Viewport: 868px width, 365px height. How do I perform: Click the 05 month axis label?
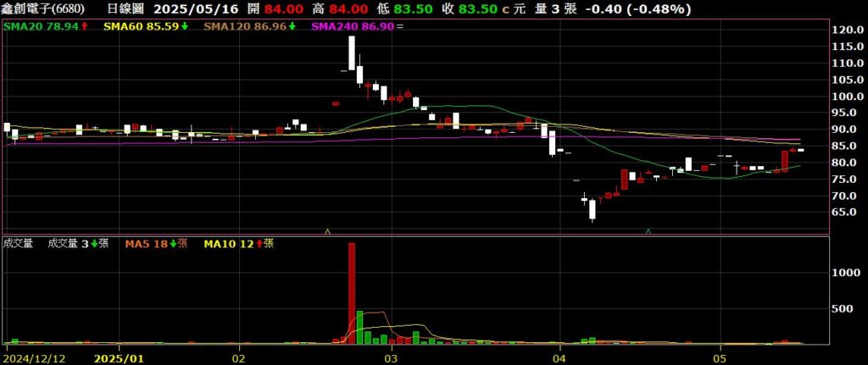coord(721,358)
